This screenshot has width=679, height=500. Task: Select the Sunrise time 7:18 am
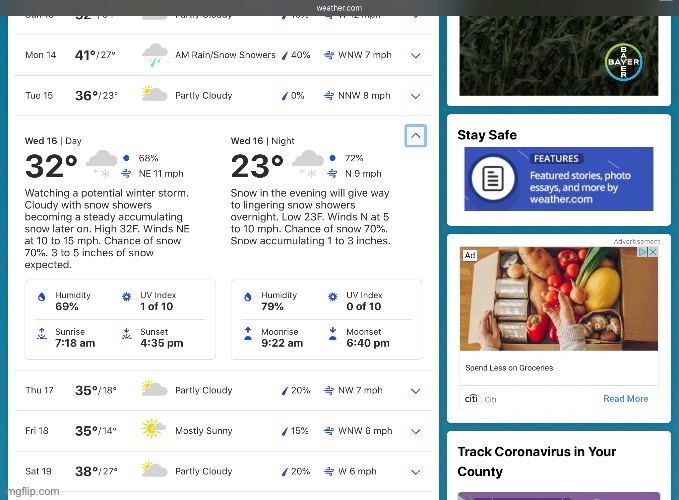[x=75, y=343]
